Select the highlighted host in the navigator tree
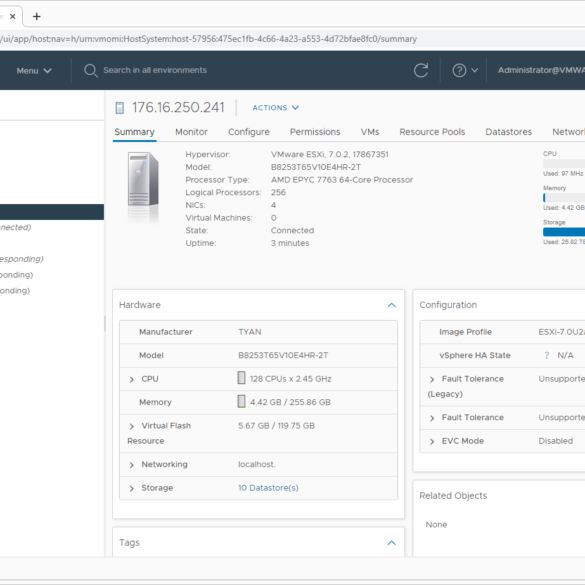This screenshot has width=585, height=585. coord(52,212)
